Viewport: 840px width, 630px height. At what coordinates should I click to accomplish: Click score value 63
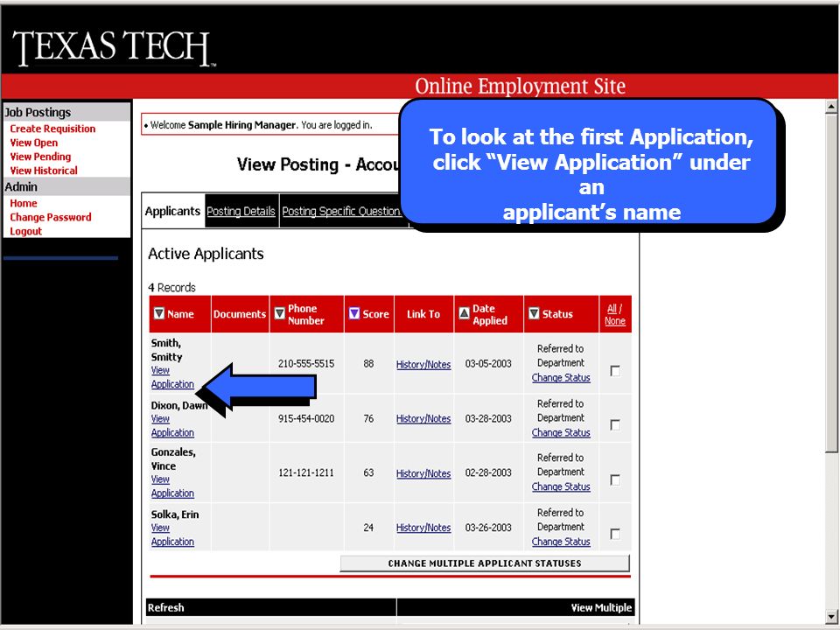point(368,472)
